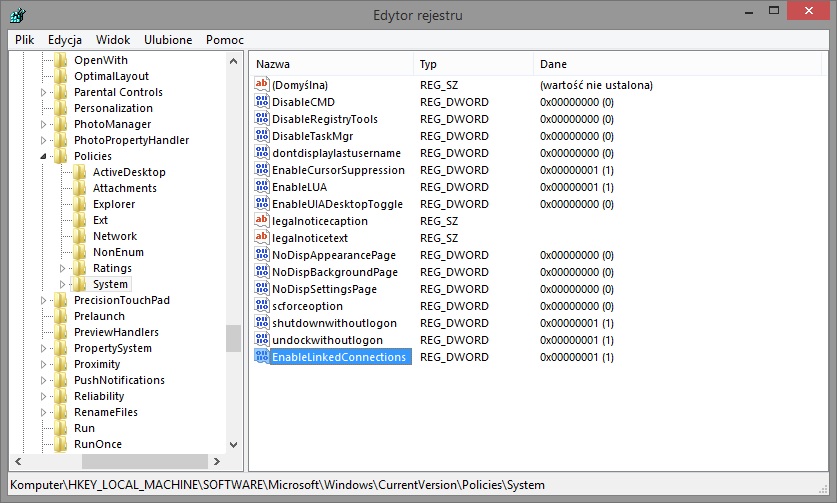Expand the PhotoPropertyHandler node

[x=43, y=140]
